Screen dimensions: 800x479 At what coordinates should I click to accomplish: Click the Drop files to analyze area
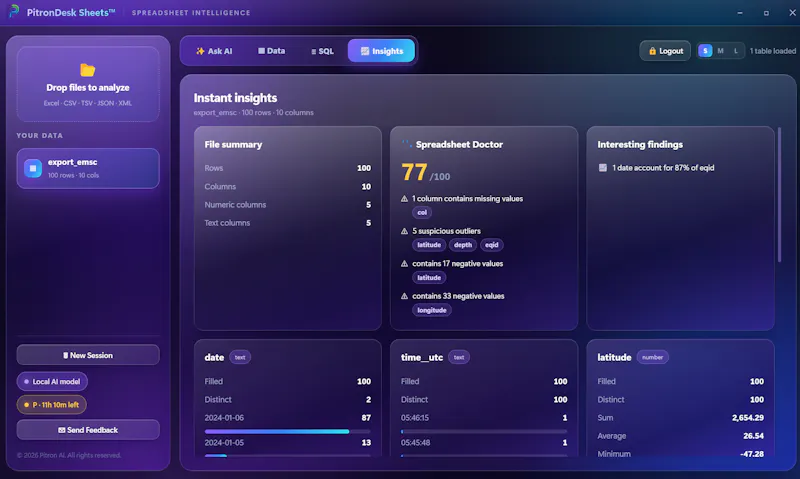tap(88, 84)
